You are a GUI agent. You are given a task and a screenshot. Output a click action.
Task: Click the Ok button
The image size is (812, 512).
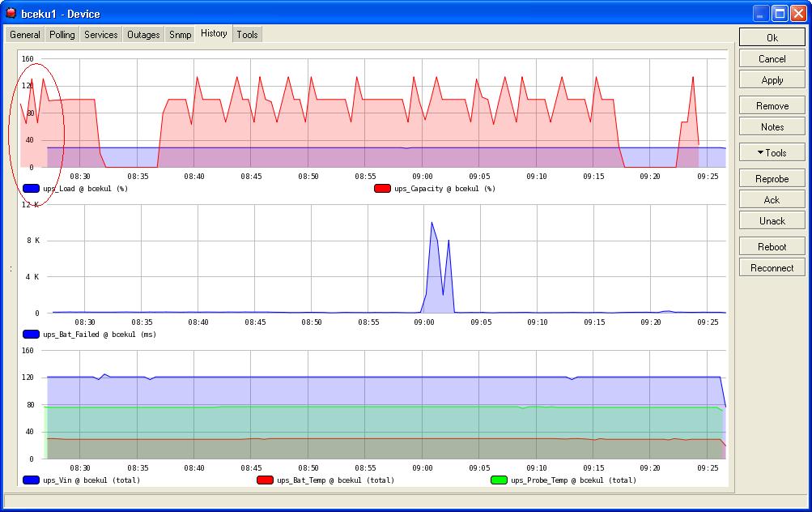(772, 38)
